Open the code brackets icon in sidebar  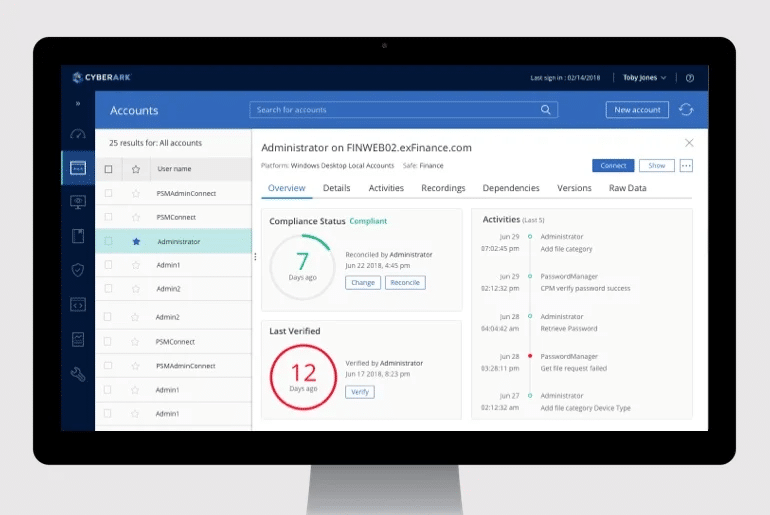pyautogui.click(x=78, y=304)
